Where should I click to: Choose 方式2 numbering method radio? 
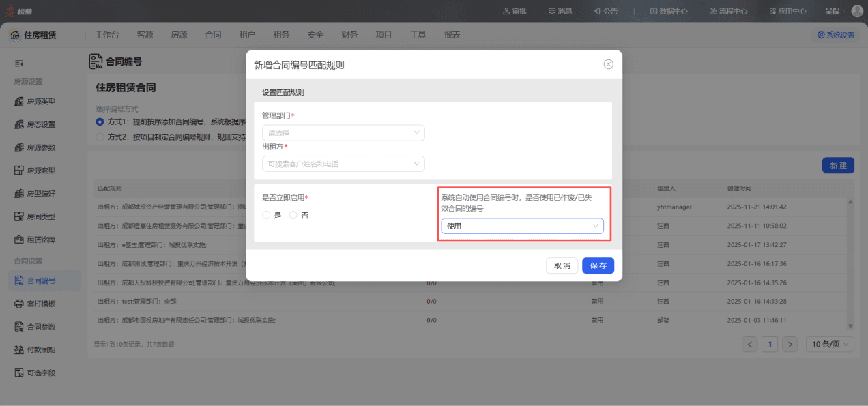(100, 136)
